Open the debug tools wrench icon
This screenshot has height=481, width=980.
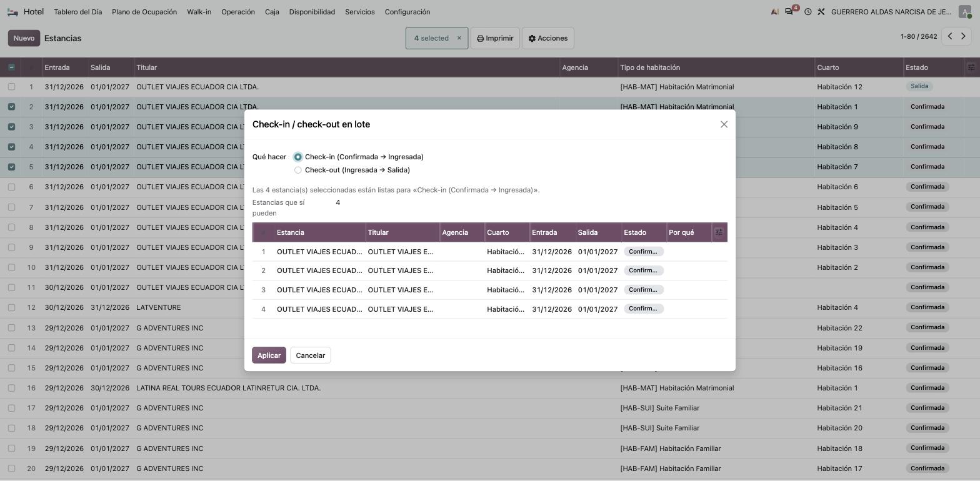(821, 12)
